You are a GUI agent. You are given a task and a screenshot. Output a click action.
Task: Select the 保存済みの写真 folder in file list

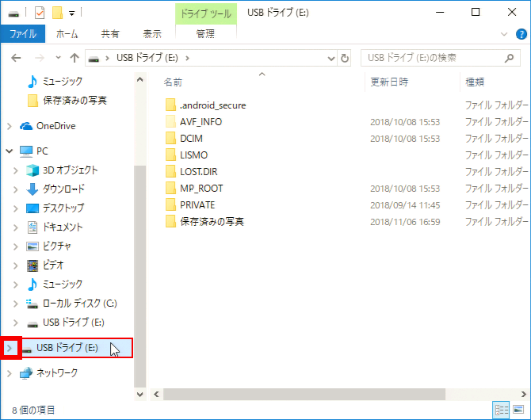click(204, 222)
